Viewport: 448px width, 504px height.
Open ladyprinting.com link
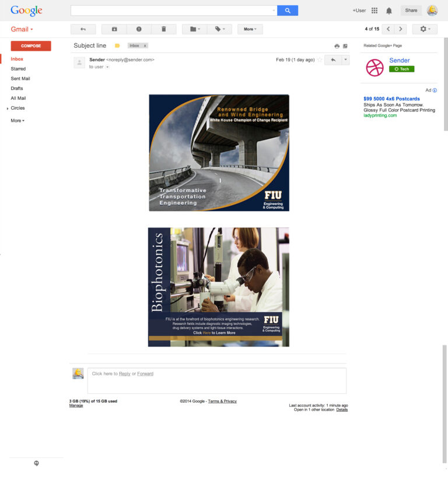click(380, 116)
